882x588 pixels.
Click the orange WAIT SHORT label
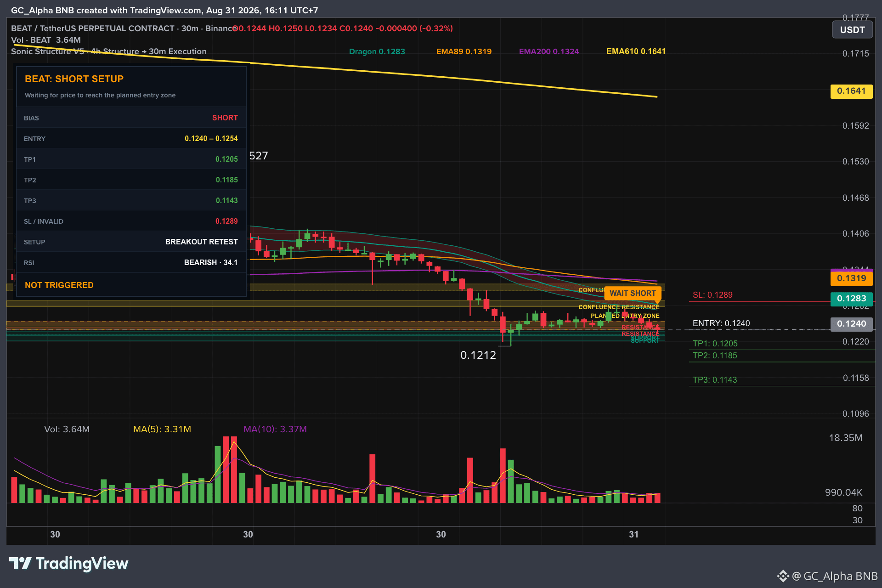[633, 293]
